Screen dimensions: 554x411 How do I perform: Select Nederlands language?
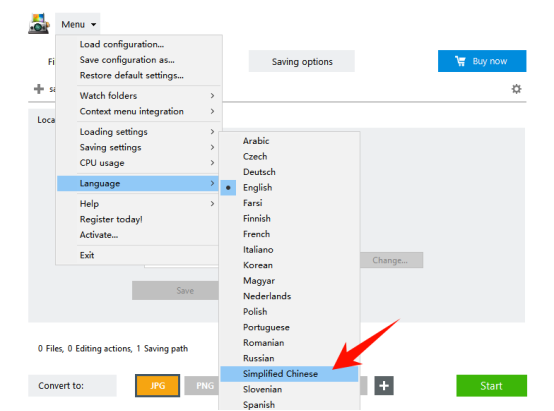pyautogui.click(x=289, y=296)
